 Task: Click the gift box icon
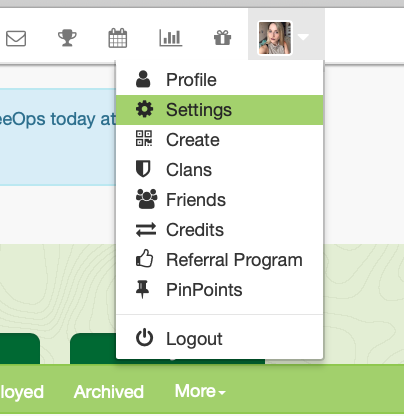[222, 38]
